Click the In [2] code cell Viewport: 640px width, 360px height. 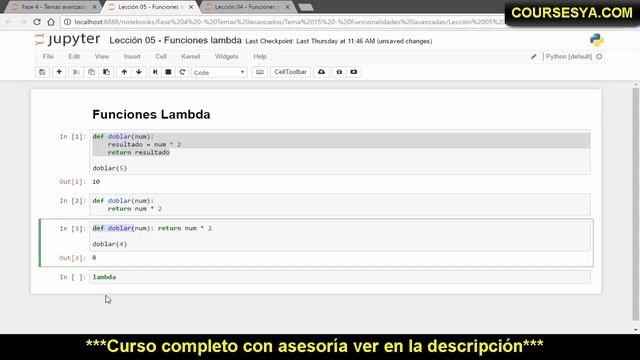[x=340, y=204]
